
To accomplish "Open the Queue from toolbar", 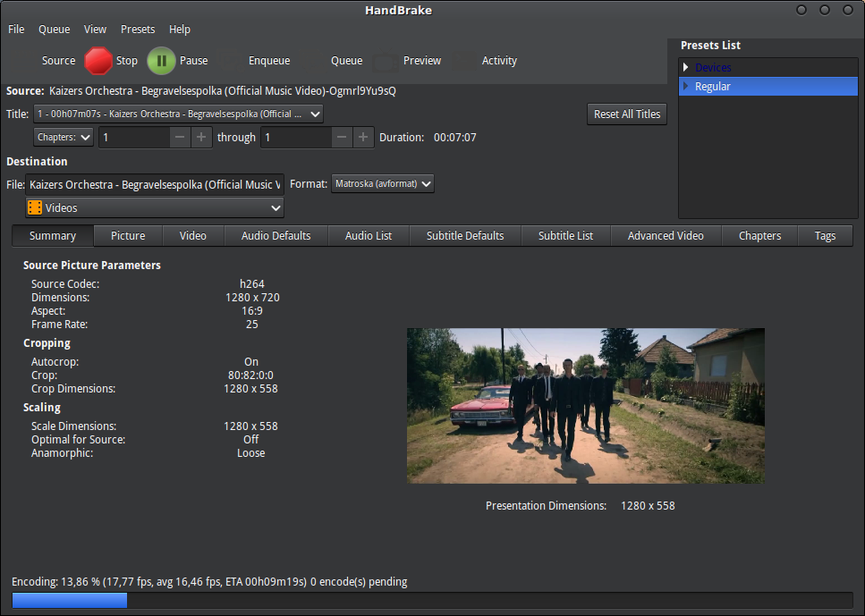I will (x=346, y=61).
